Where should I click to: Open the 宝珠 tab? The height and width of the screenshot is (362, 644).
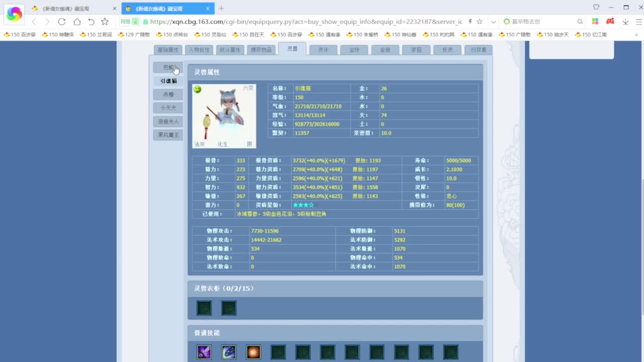[354, 50]
